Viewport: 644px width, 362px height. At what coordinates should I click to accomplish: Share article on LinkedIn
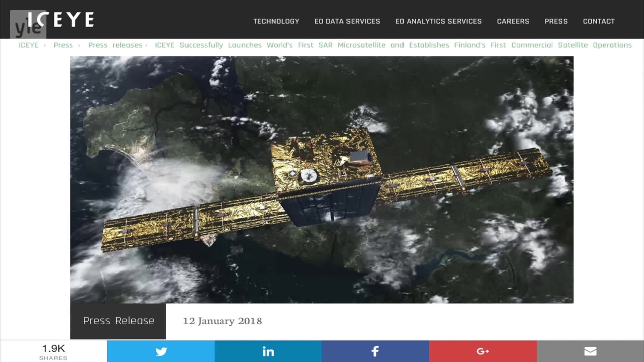click(x=268, y=351)
